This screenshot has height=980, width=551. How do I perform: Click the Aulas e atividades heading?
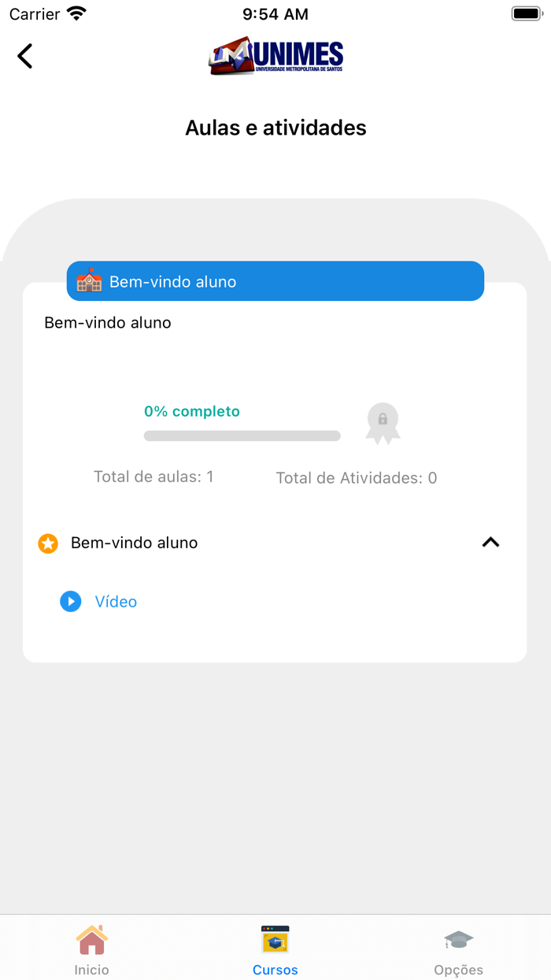coord(275,128)
